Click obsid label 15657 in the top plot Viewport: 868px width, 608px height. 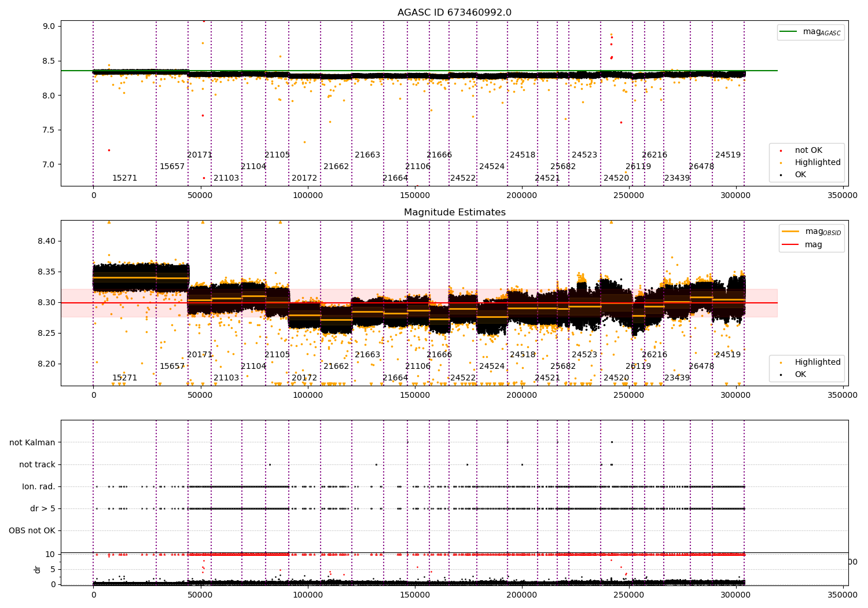coord(172,166)
